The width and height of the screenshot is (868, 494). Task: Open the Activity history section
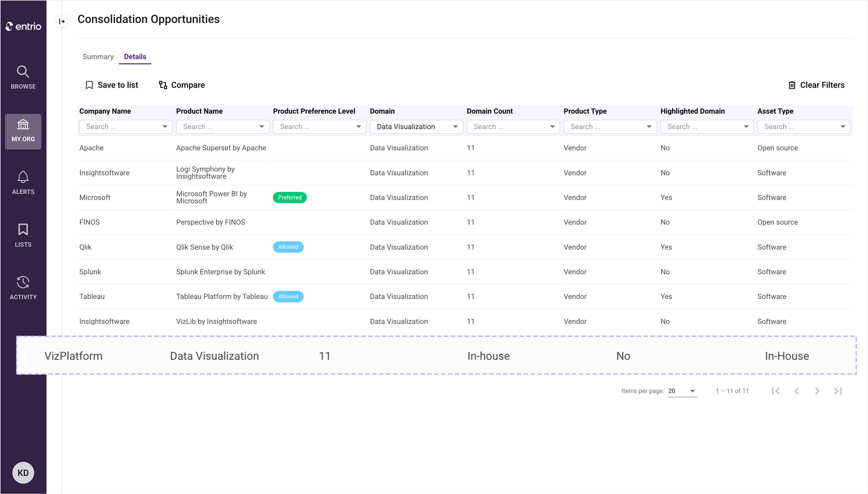tap(23, 288)
